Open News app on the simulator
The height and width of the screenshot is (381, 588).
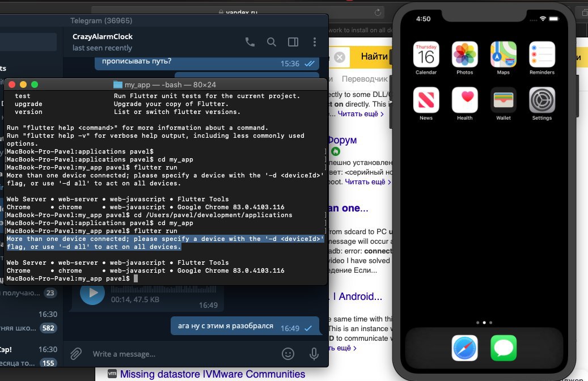point(426,100)
